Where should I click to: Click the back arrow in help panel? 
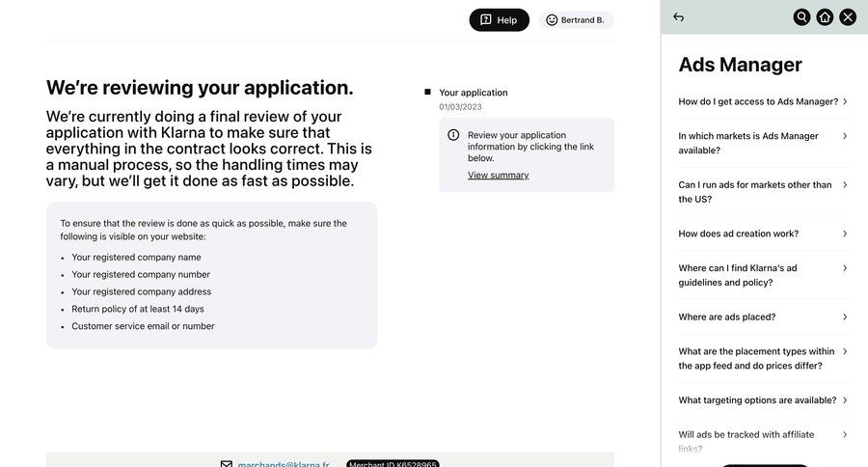(x=679, y=17)
